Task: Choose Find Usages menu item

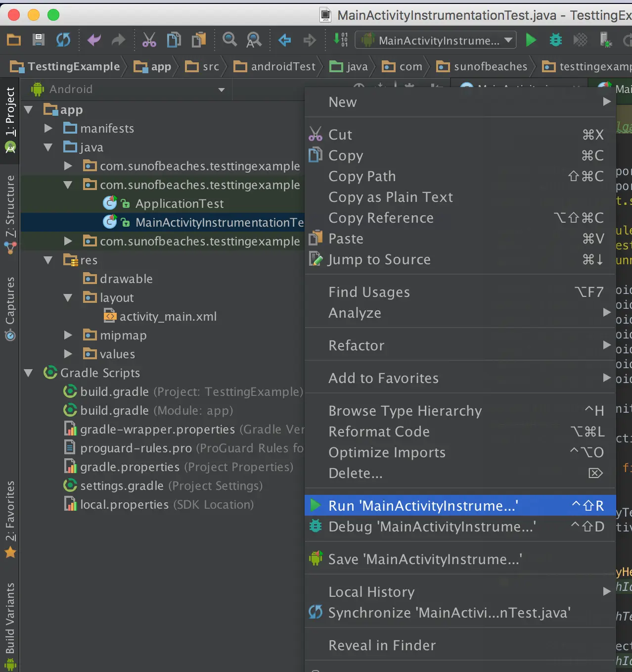Action: tap(460, 292)
